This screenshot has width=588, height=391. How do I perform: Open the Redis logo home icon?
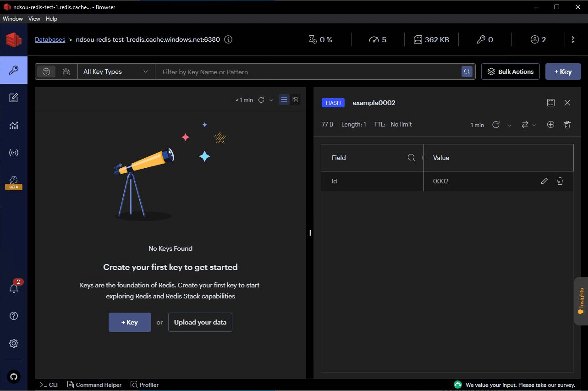14,40
